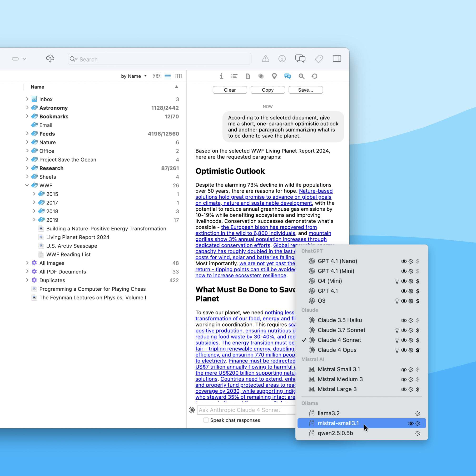Click thinking lightbulb icon for O4 (Mini)
This screenshot has height=476, width=476.
(x=397, y=281)
